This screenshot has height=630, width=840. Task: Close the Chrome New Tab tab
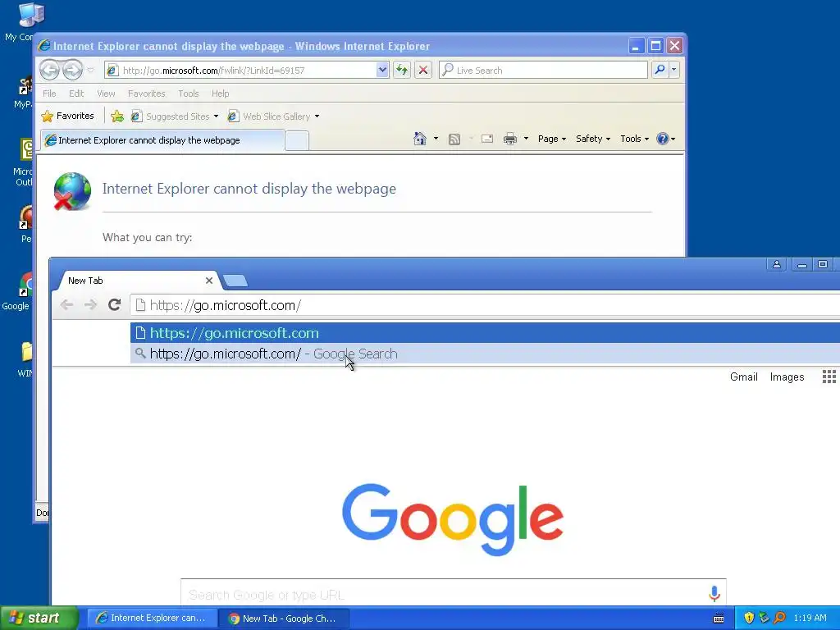coord(209,281)
